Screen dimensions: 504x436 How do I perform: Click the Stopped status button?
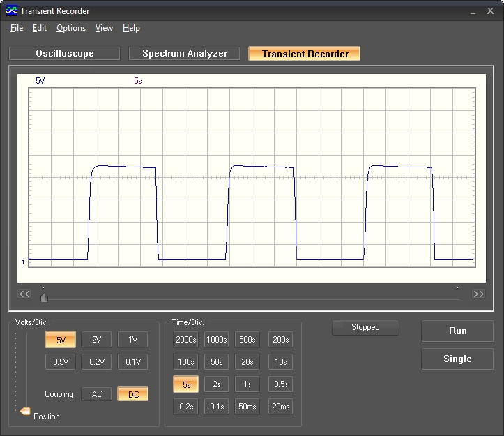click(x=365, y=327)
